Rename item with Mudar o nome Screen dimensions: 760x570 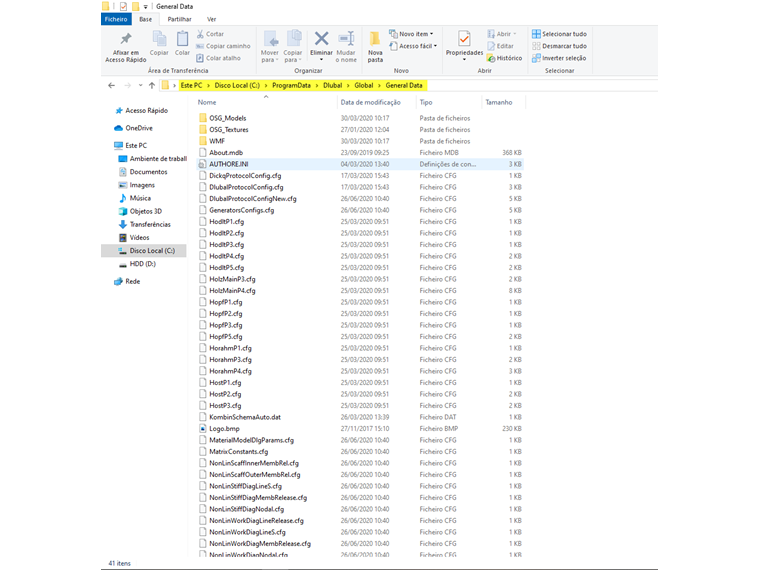346,47
